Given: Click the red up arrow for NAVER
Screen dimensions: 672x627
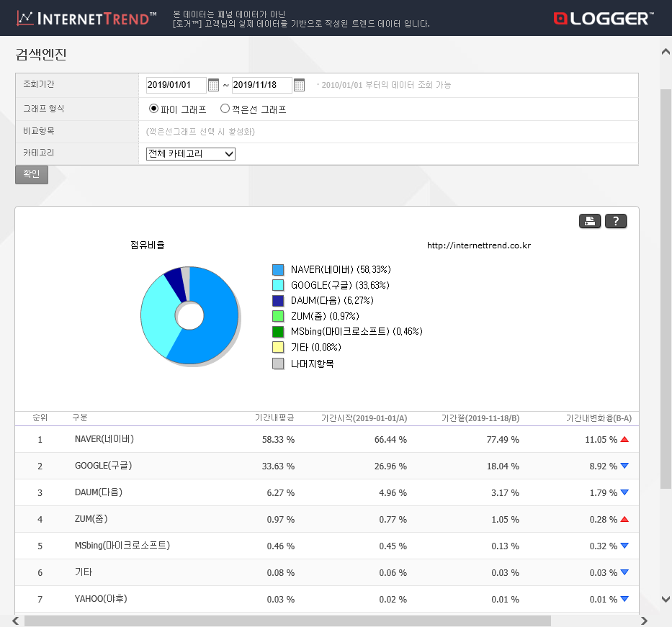Looking at the screenshot, I should [x=624, y=439].
